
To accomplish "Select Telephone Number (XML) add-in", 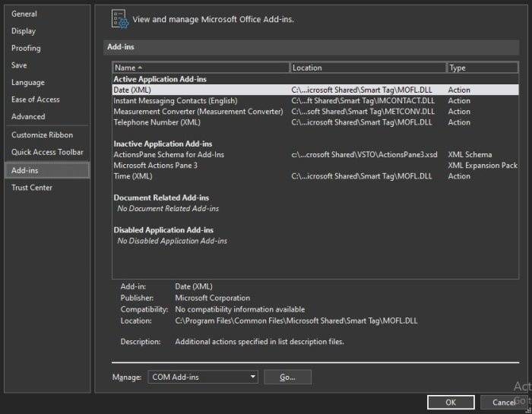I will [x=315, y=122].
